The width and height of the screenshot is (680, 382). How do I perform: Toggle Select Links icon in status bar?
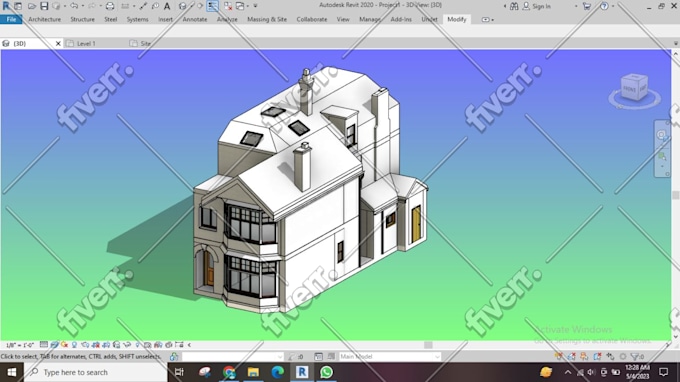[559, 356]
